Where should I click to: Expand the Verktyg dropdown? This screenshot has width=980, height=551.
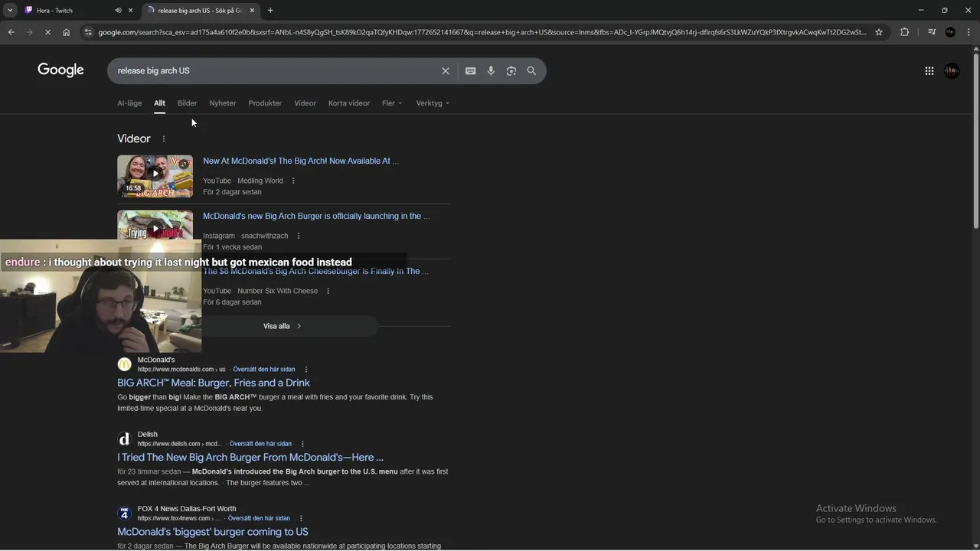[x=433, y=103]
